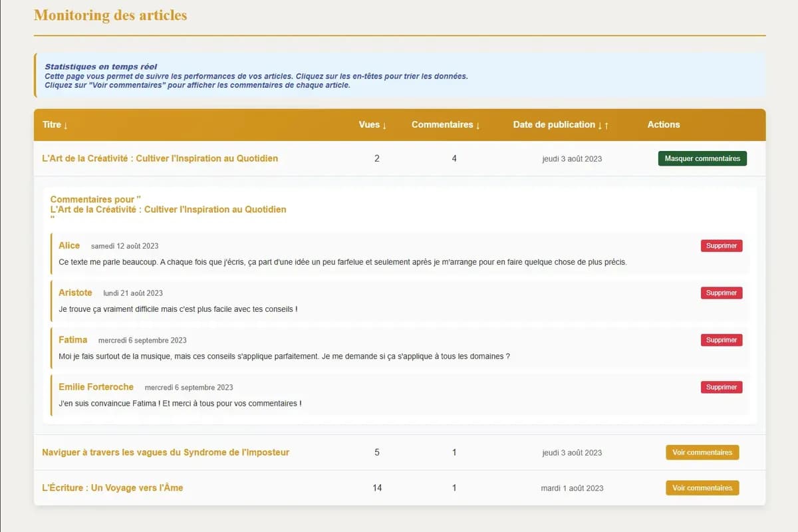The width and height of the screenshot is (798, 532).
Task: Delete Fatima's comment
Action: point(721,340)
